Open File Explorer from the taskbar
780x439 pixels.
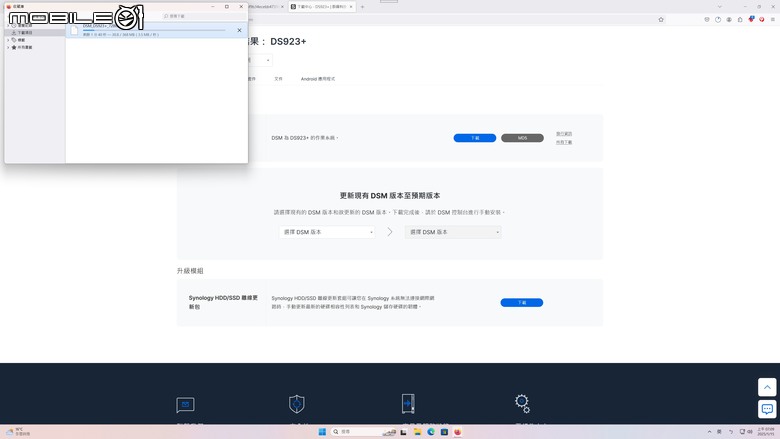click(417, 432)
